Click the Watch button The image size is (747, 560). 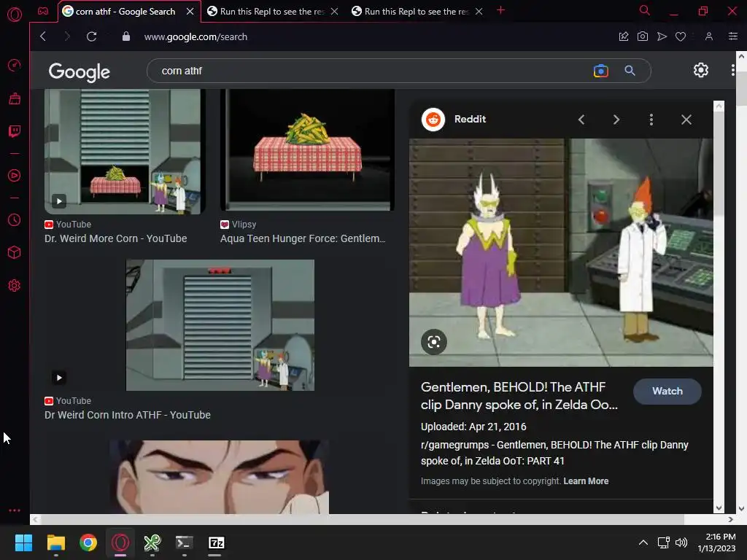[667, 391]
